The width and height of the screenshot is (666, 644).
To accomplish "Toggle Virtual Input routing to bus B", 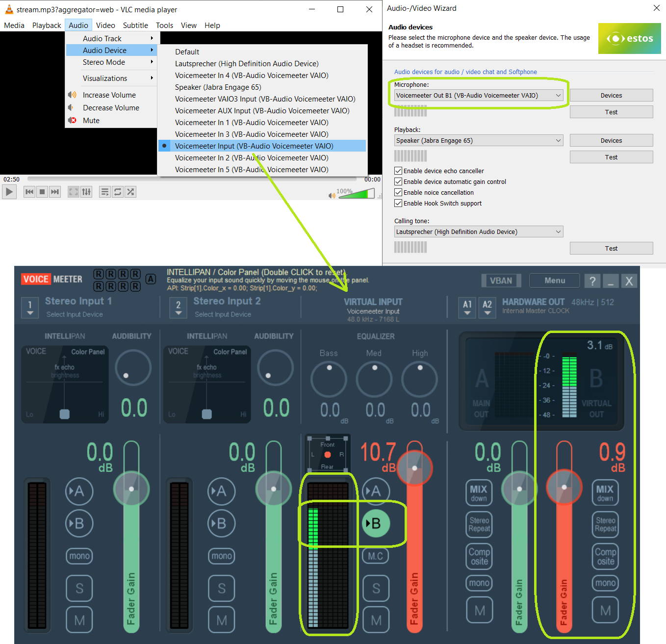I will click(376, 523).
